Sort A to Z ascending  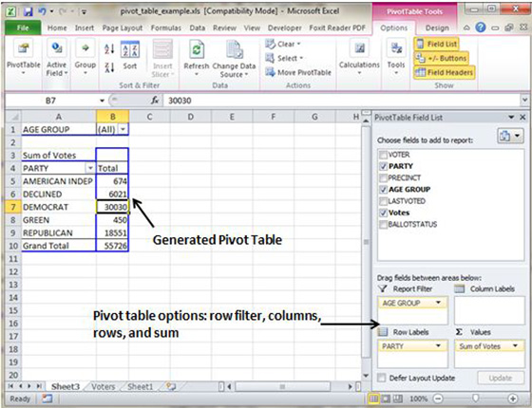click(x=109, y=48)
